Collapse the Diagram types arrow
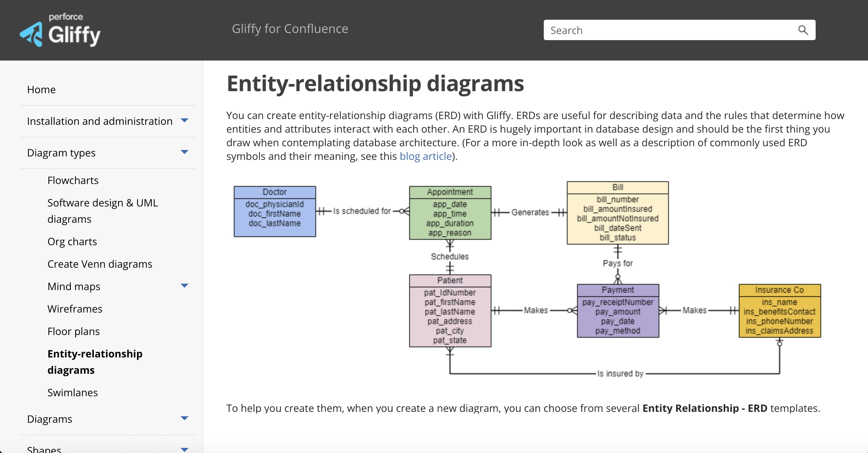 tap(184, 152)
